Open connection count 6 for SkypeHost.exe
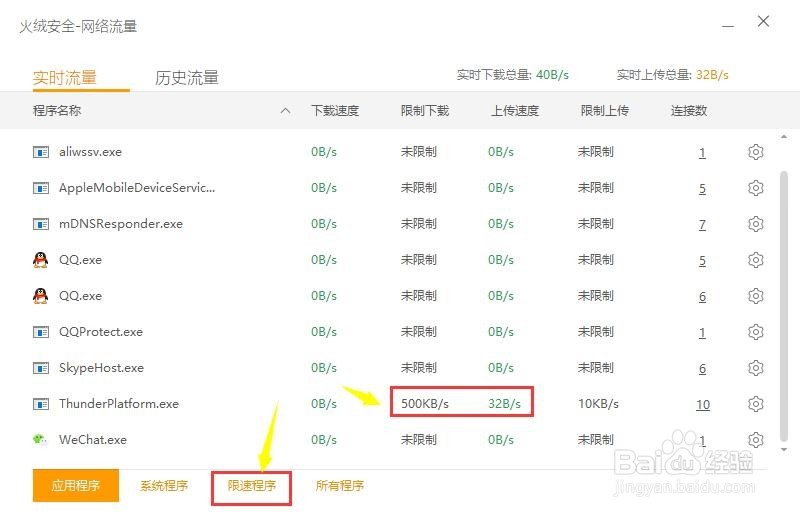Image resolution: width=800 pixels, height=515 pixels. pyautogui.click(x=702, y=369)
